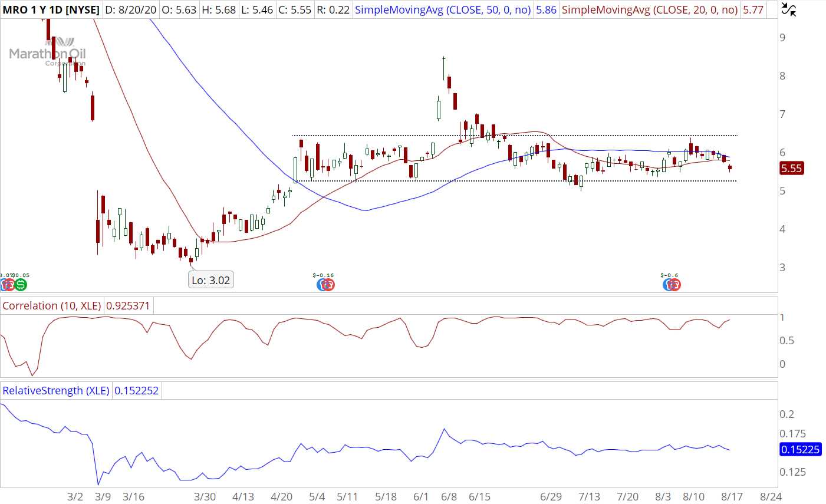The height and width of the screenshot is (504, 826).
Task: Click the 6/8 date on time axis
Action: point(449,496)
